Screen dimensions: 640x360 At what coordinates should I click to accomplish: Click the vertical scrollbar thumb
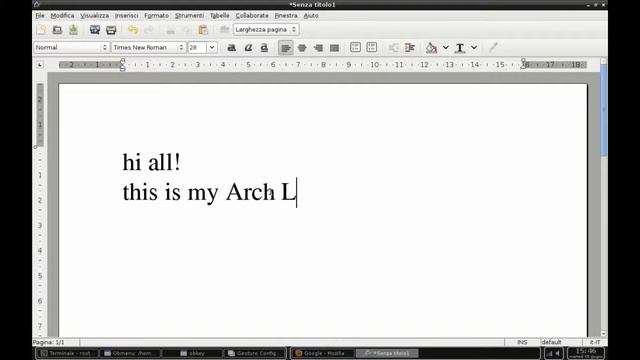point(604,110)
